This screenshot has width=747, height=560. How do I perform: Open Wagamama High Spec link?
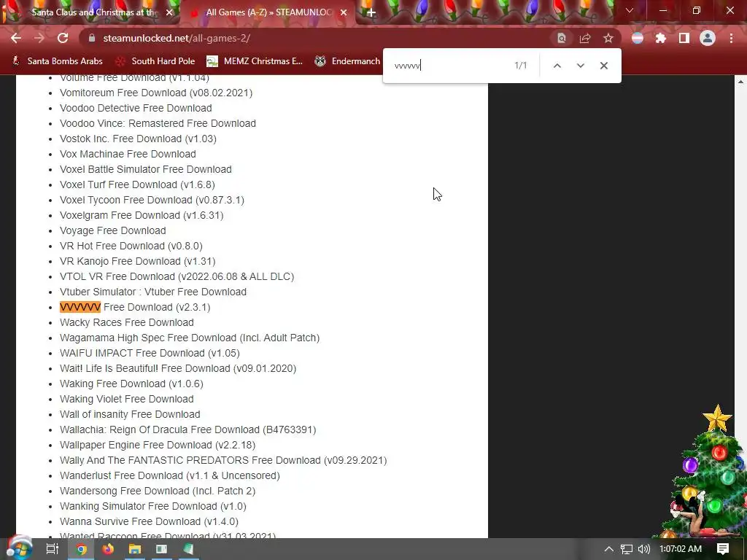(x=190, y=338)
